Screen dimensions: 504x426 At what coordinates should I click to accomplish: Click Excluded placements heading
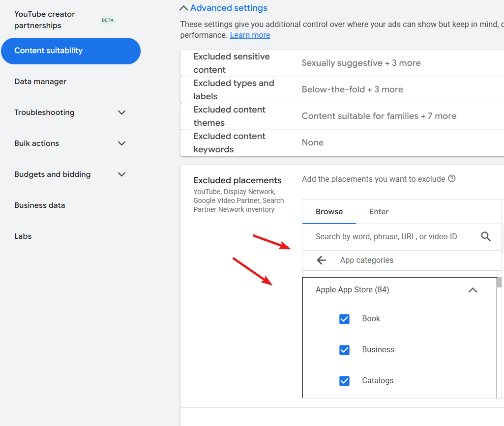pyautogui.click(x=237, y=180)
